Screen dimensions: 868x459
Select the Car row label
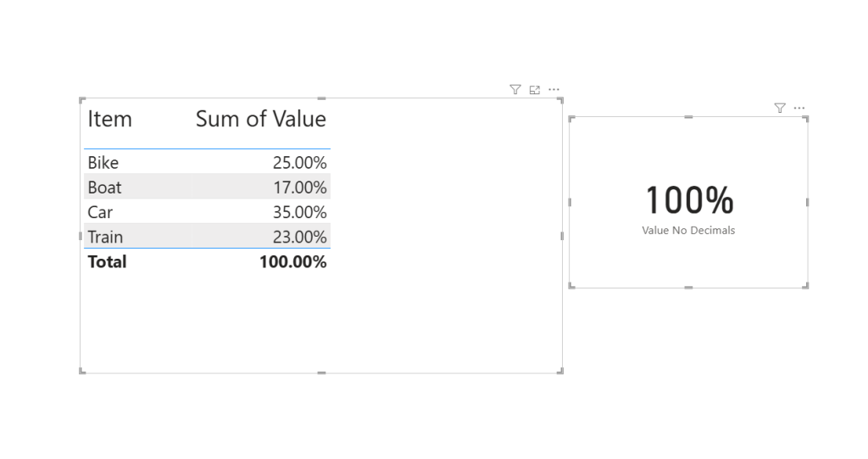click(100, 211)
